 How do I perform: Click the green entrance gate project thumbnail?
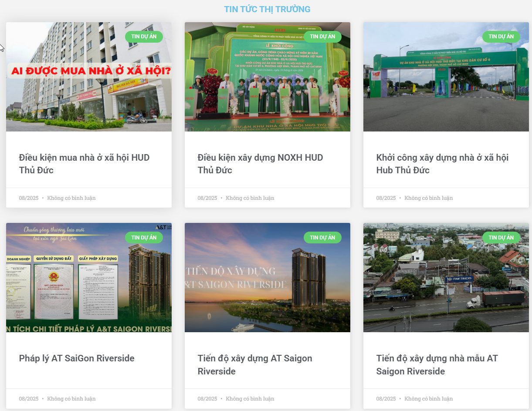point(446,77)
